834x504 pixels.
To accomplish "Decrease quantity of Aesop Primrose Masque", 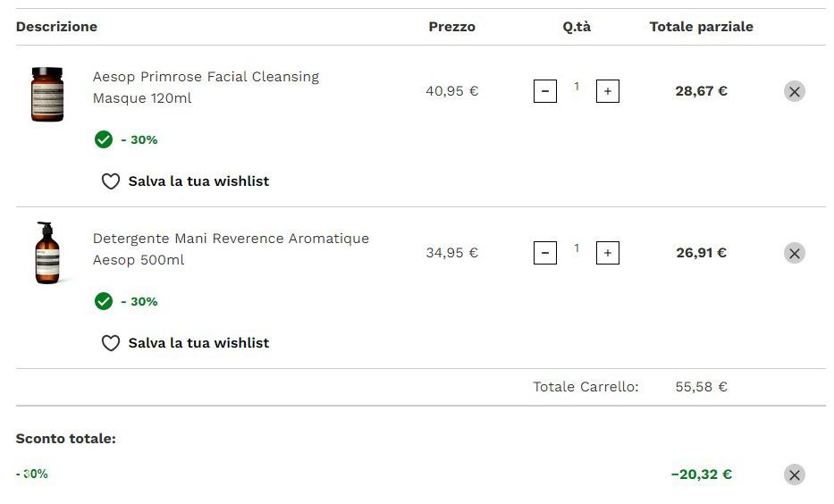I will pyautogui.click(x=544, y=91).
